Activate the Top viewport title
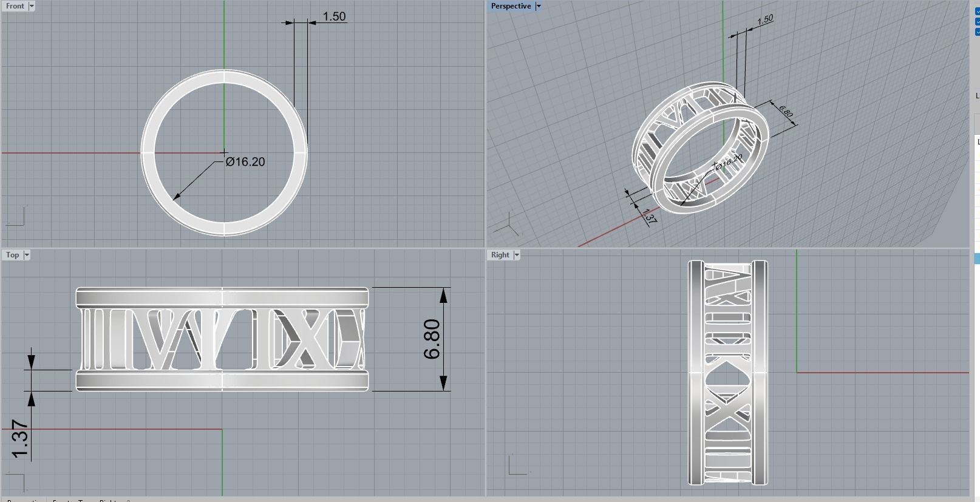The height and width of the screenshot is (502, 980). click(13, 255)
